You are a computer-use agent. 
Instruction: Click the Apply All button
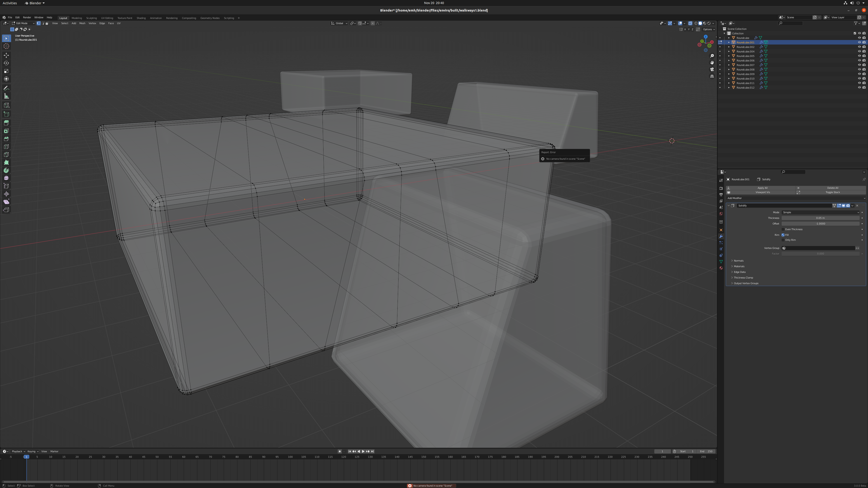761,188
